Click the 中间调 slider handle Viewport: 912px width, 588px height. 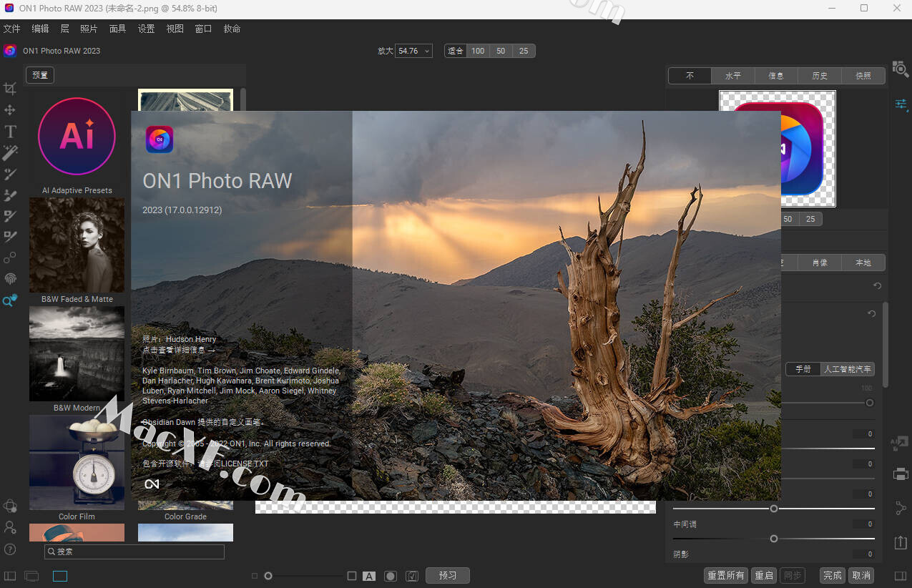click(x=774, y=539)
